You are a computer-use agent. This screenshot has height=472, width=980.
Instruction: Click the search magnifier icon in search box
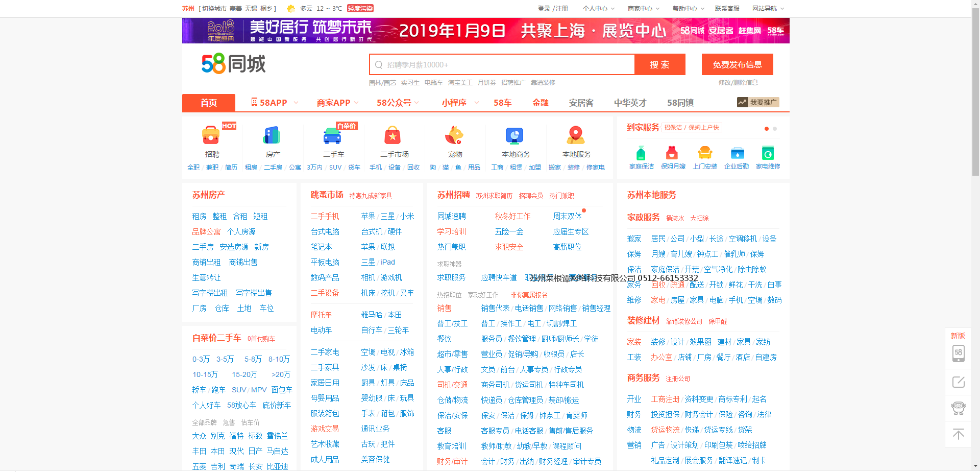(379, 65)
